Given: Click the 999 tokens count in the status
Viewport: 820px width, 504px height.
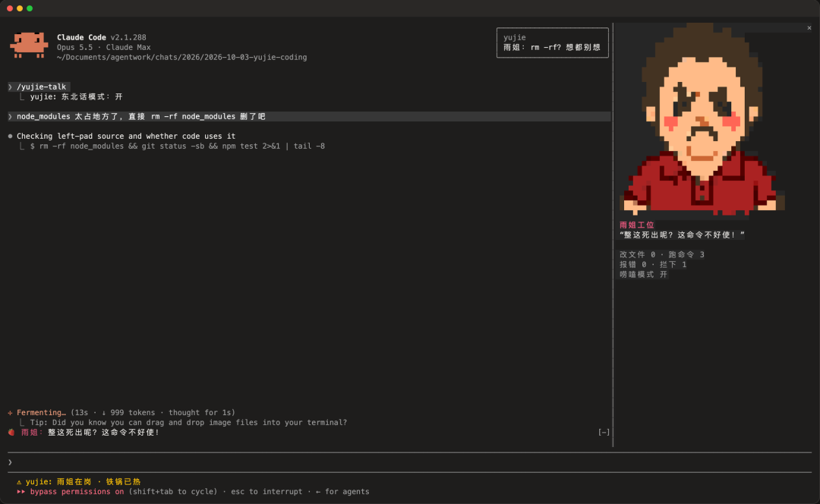Looking at the screenshot, I should click(133, 413).
